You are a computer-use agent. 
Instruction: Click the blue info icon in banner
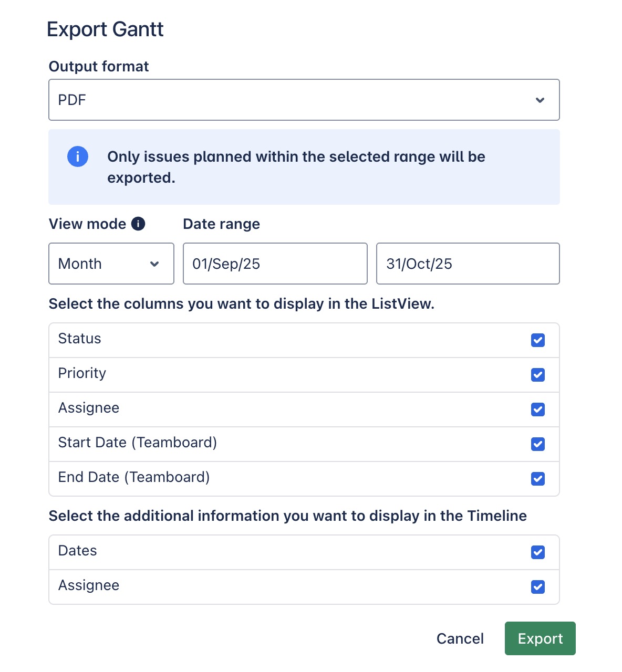coord(78,156)
